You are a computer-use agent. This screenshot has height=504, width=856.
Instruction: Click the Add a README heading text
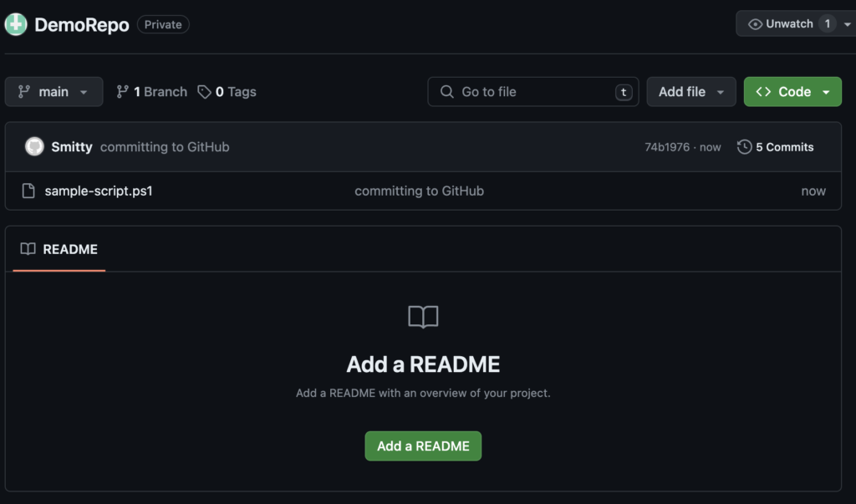click(423, 364)
